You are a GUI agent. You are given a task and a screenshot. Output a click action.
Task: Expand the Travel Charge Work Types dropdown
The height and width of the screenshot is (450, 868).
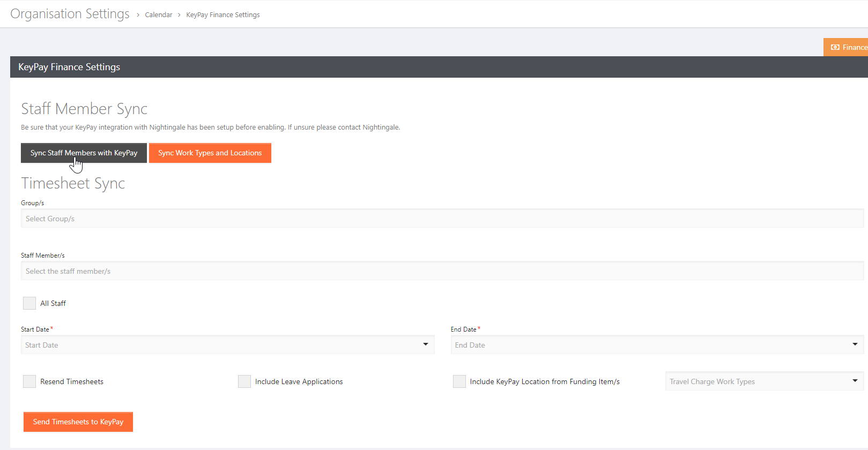tap(855, 381)
